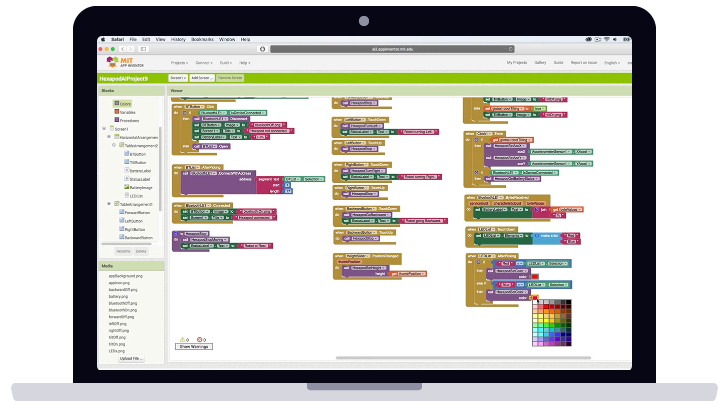Pick the black swatch in the color palette's top row
The height and width of the screenshot is (406, 728).
point(568,302)
